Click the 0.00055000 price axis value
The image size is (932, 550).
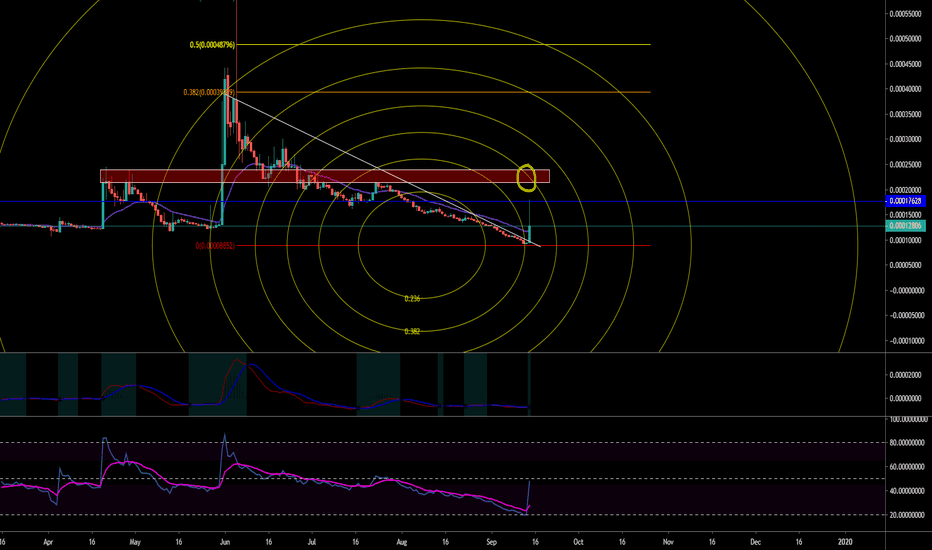point(906,14)
